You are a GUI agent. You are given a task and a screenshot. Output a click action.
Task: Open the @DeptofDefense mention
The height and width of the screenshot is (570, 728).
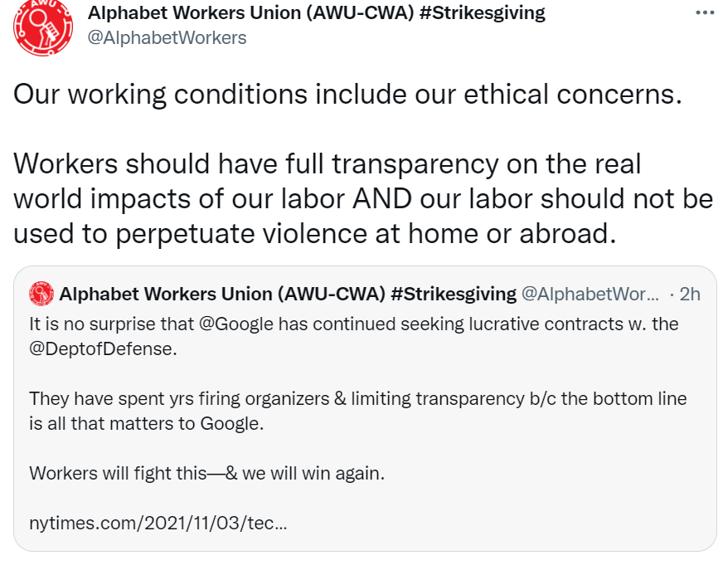102,348
